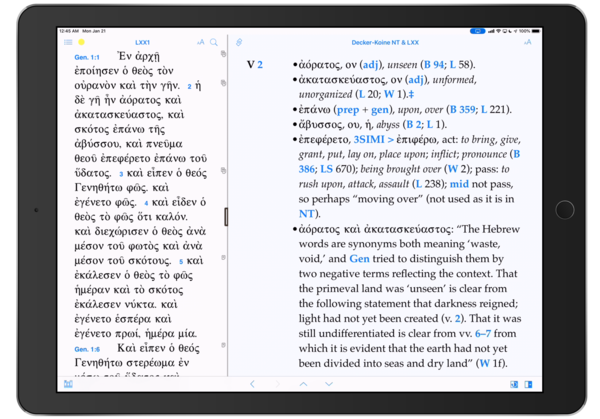This screenshot has height=419, width=600.
Task: Select the Gen. 1:1 verse reference
Action: [88, 57]
